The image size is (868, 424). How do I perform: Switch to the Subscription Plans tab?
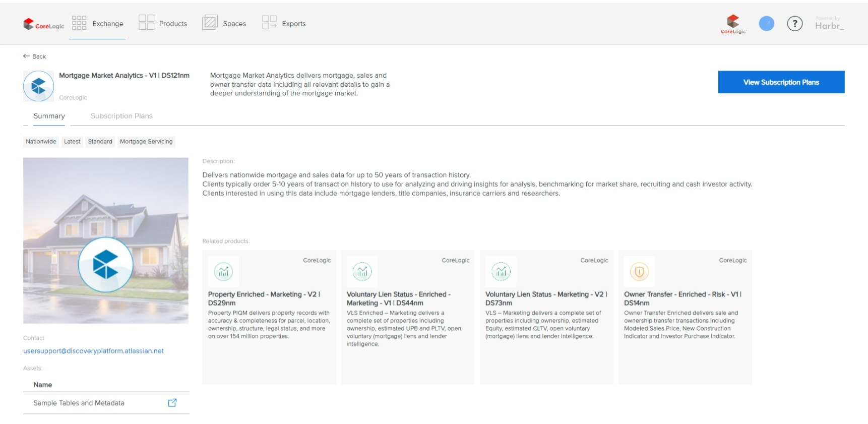coord(121,116)
